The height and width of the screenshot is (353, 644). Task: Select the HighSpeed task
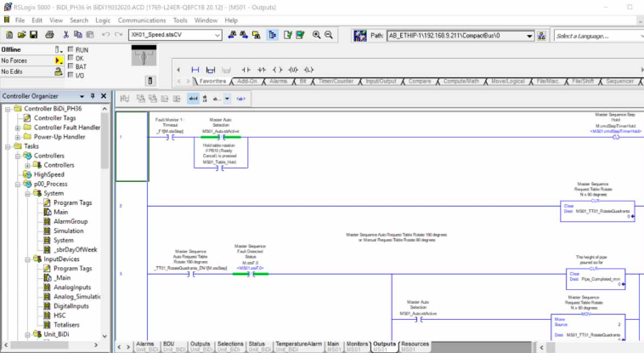(x=49, y=175)
